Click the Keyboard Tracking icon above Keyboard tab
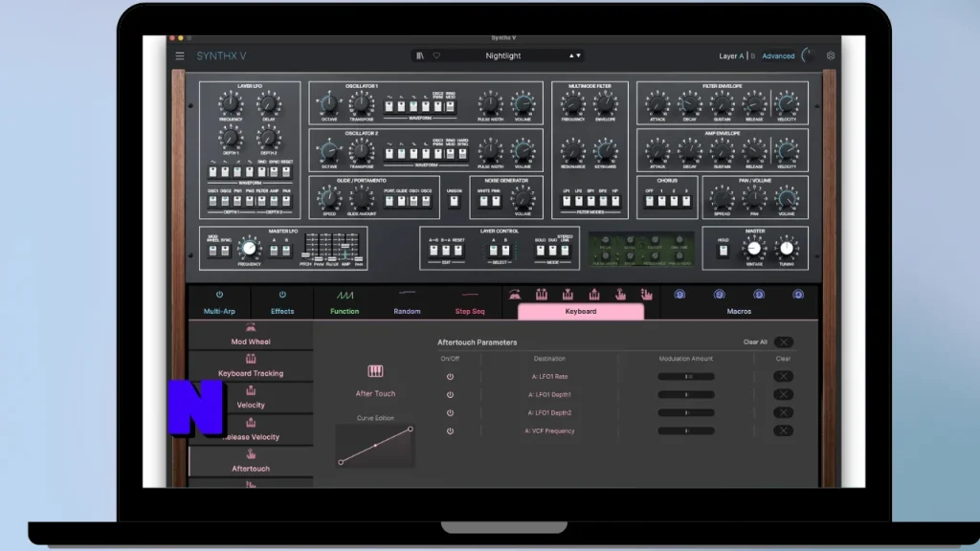 (542, 295)
